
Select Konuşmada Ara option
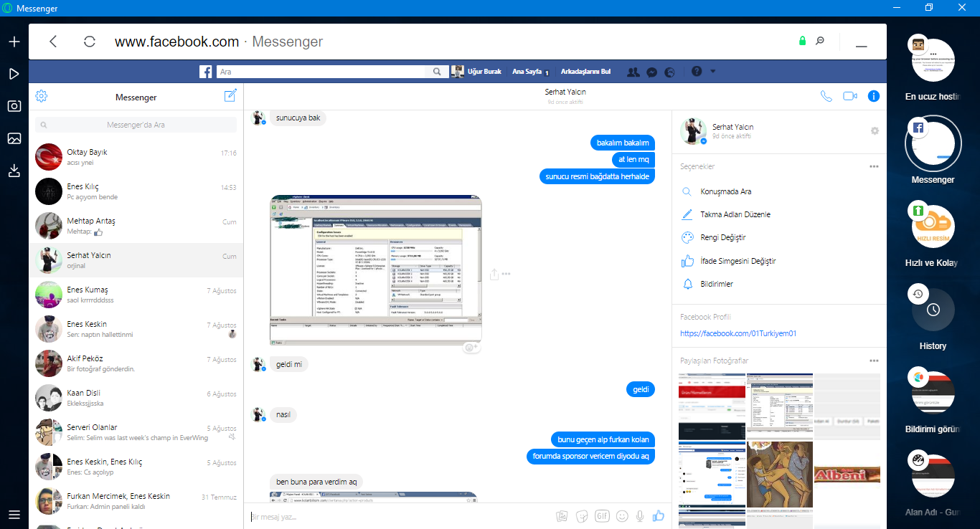coord(779,192)
